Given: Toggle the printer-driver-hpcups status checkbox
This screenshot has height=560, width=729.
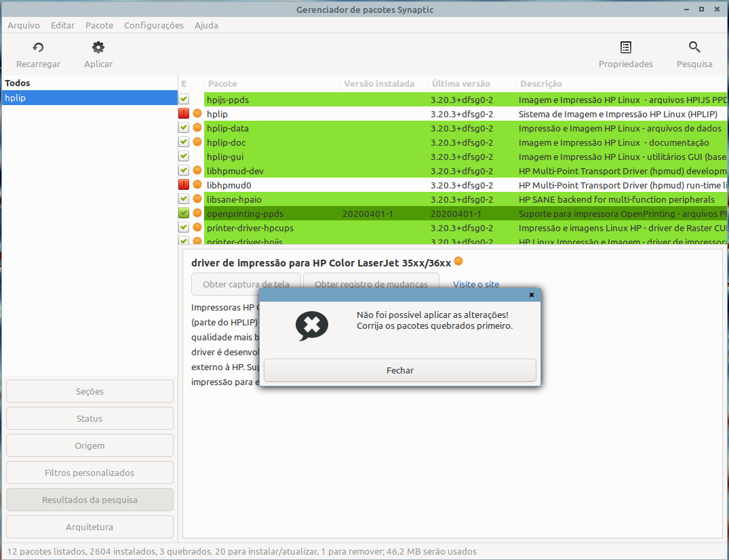Looking at the screenshot, I should click(184, 228).
